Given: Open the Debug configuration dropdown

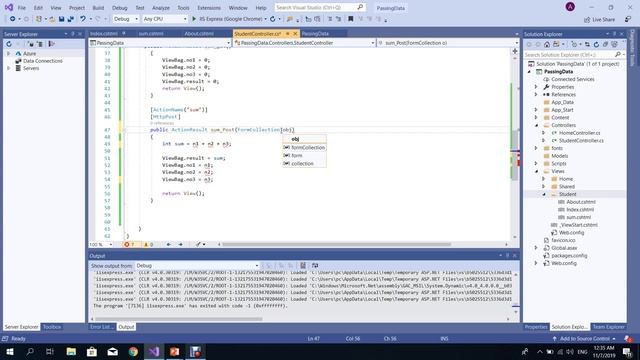Looking at the screenshot, I should click(126, 19).
